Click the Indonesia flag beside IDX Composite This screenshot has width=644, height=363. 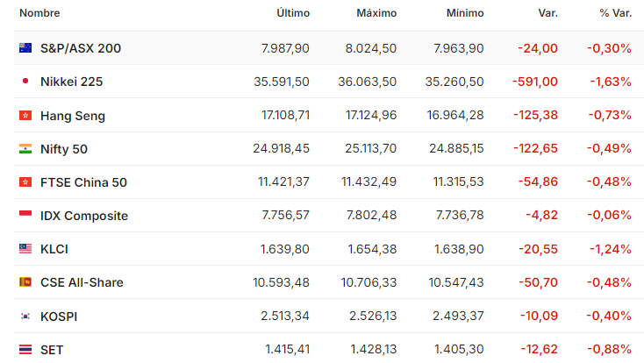[x=25, y=215]
